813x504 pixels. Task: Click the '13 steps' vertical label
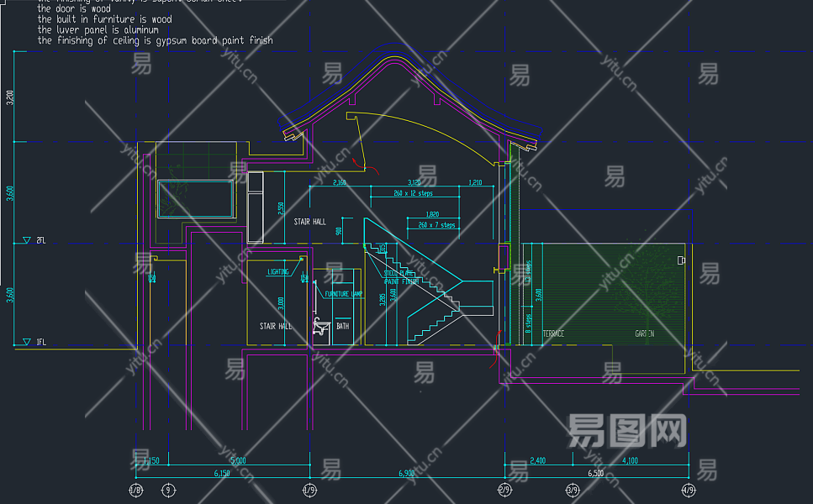coord(528,271)
